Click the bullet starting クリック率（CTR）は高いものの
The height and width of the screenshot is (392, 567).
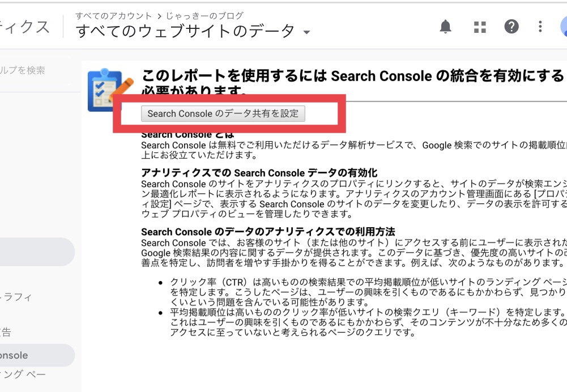(x=369, y=292)
